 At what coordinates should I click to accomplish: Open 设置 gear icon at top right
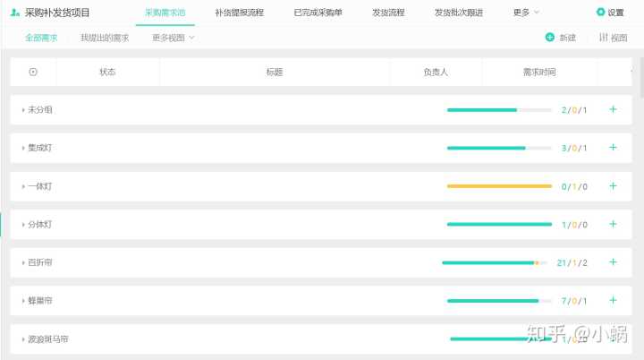tap(600, 13)
